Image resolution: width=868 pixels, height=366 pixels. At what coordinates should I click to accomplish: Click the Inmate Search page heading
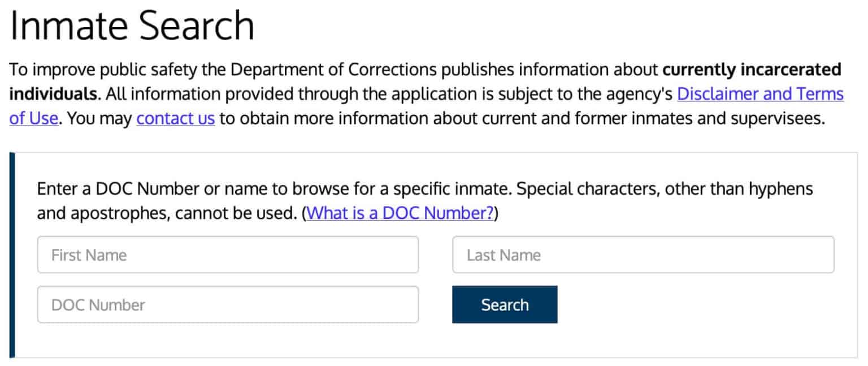pos(132,25)
